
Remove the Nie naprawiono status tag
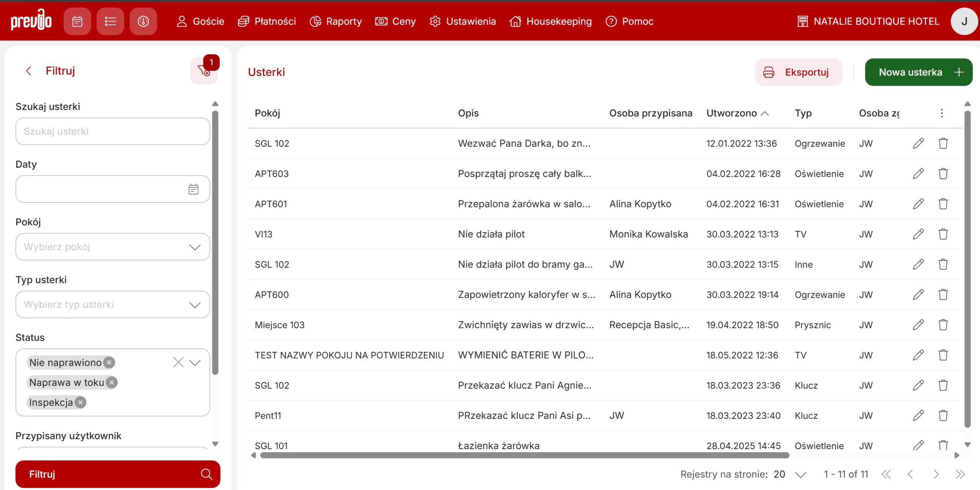pyautogui.click(x=109, y=362)
